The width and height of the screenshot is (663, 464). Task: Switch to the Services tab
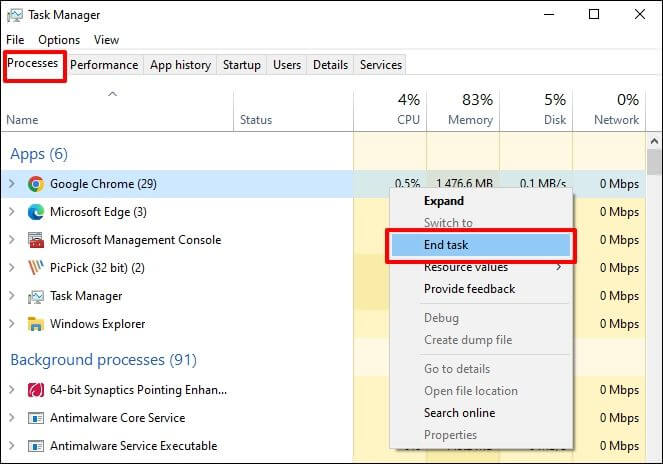pos(381,65)
